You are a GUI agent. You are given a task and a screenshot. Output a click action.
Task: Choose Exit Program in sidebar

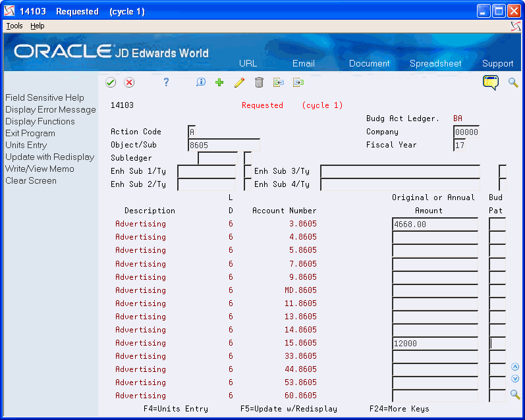tap(30, 133)
